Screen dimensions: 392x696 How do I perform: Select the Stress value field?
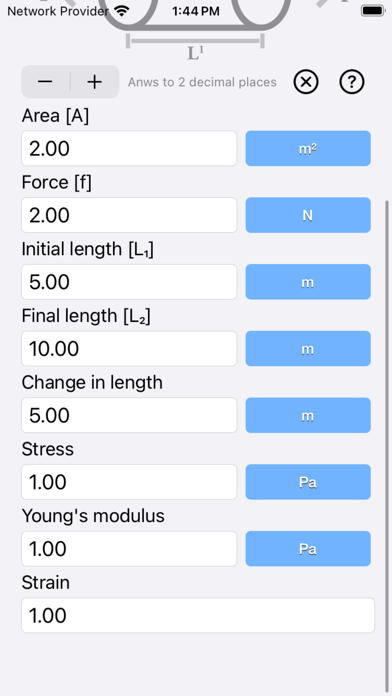click(x=129, y=482)
